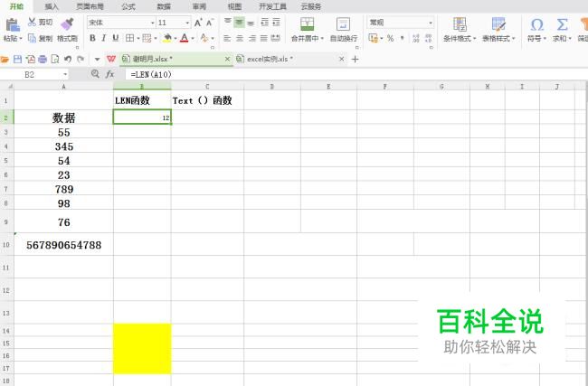Click the increase indent icon
This screenshot has width=588, height=386.
(277, 22)
